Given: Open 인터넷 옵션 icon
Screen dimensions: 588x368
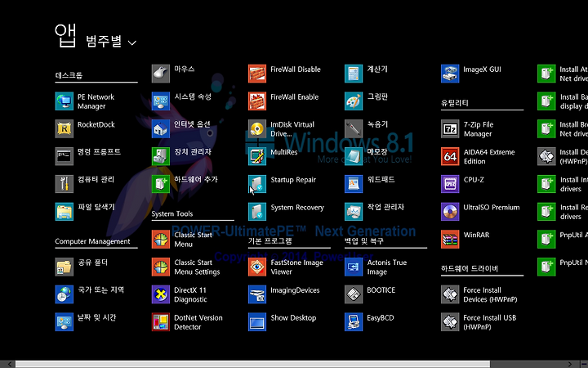Looking at the screenshot, I should click(161, 129).
